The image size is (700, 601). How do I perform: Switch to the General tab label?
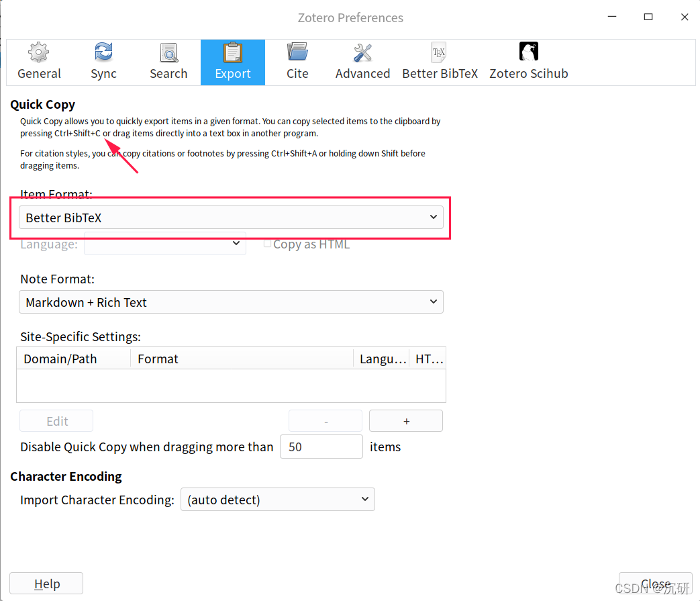pos(40,74)
